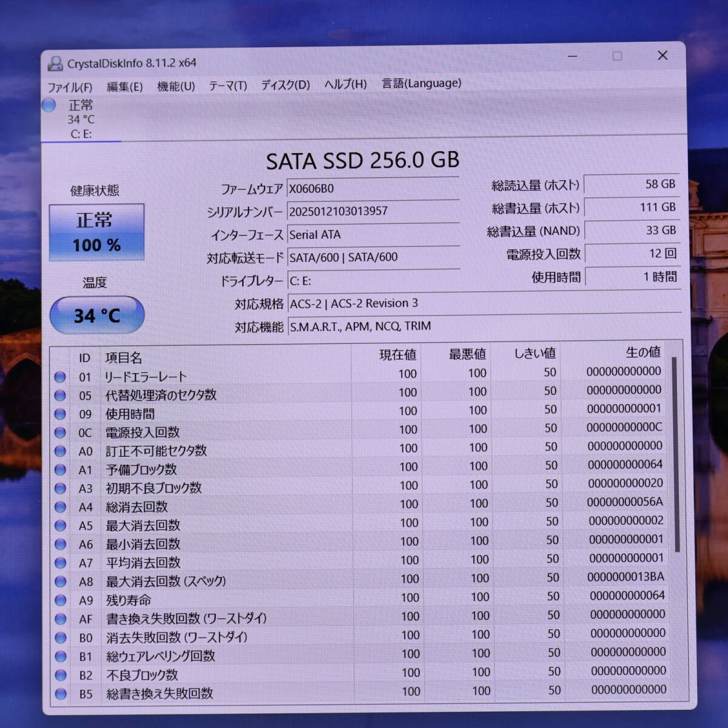
Task: Click the NAND writes value 33 GB
Action: point(632,231)
